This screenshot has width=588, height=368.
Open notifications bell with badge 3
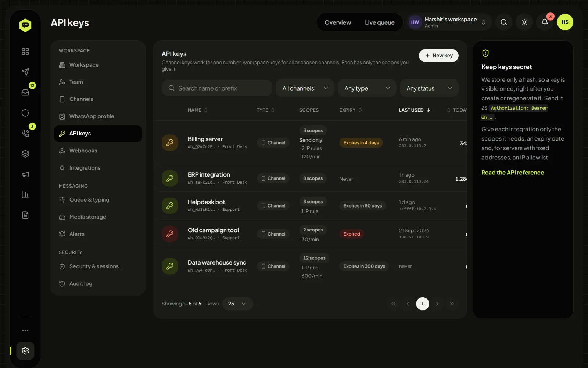[545, 22]
